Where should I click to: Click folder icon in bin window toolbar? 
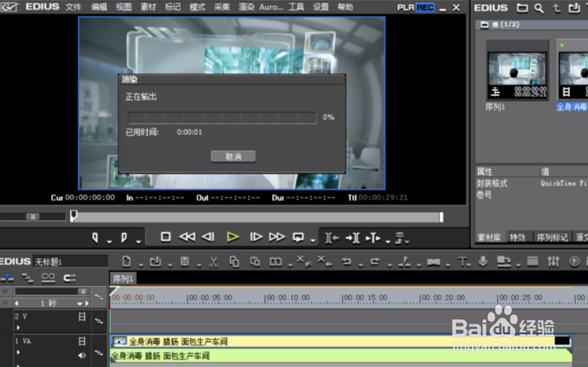tap(522, 8)
